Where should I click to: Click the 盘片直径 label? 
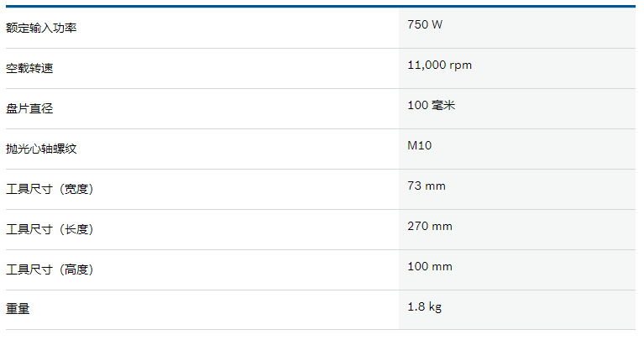[29, 108]
